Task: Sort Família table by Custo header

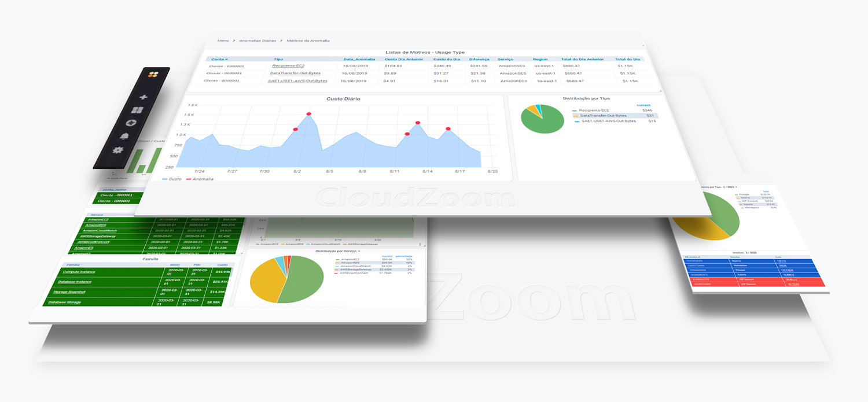Action: coord(222,264)
